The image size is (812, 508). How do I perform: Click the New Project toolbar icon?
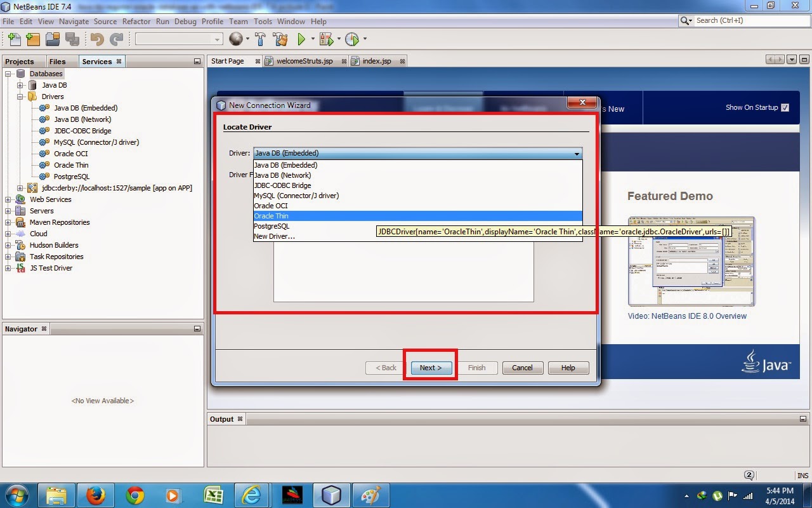pyautogui.click(x=33, y=39)
